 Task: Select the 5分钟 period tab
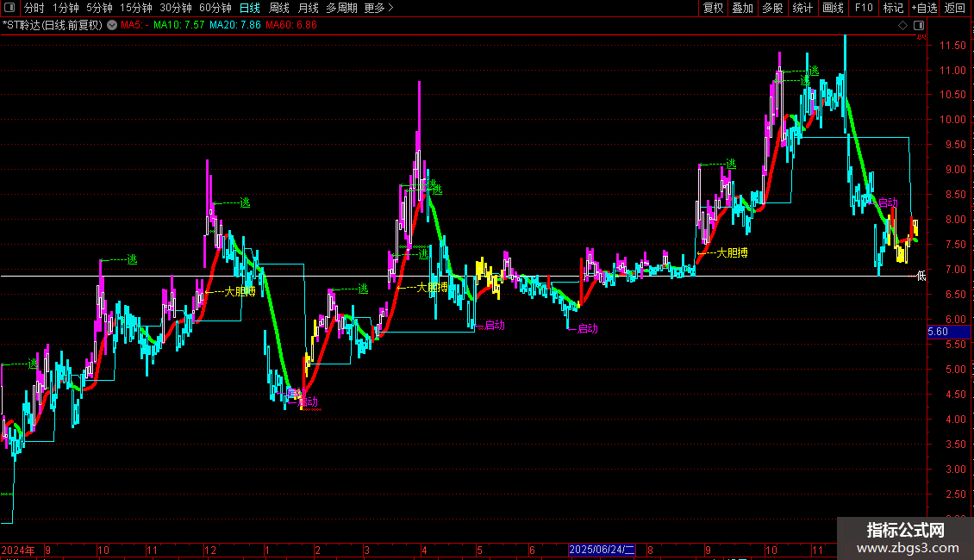click(99, 8)
